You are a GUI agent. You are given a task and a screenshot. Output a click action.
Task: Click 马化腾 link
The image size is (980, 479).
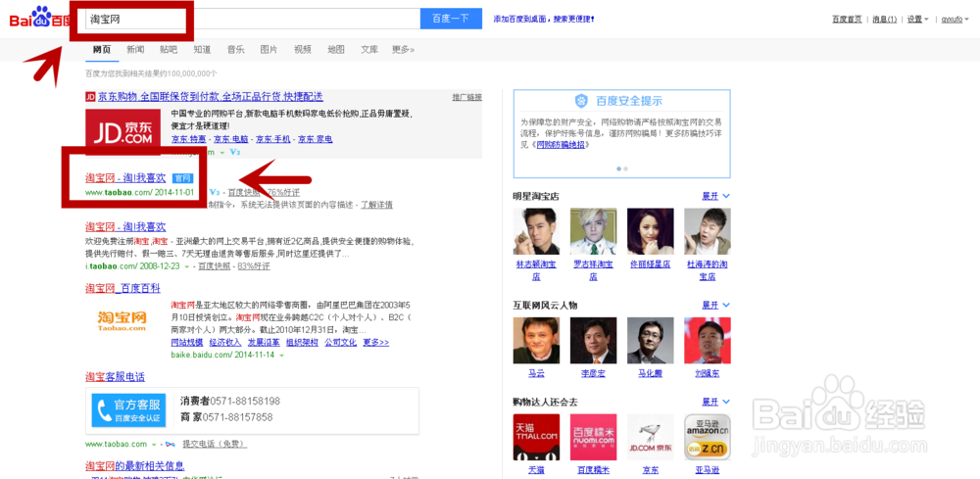(x=650, y=373)
